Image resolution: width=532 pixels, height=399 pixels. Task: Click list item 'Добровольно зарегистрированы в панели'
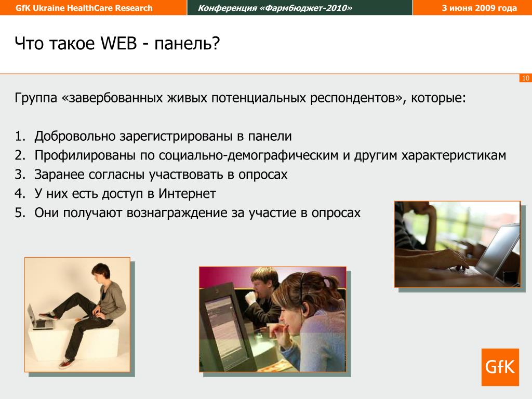153,136
